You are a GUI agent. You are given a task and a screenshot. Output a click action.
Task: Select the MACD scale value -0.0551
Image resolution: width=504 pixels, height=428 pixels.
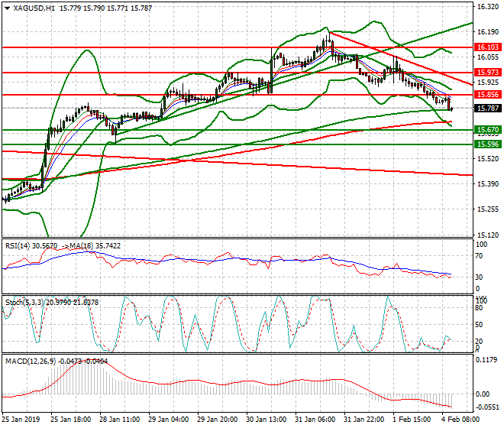[x=488, y=407]
